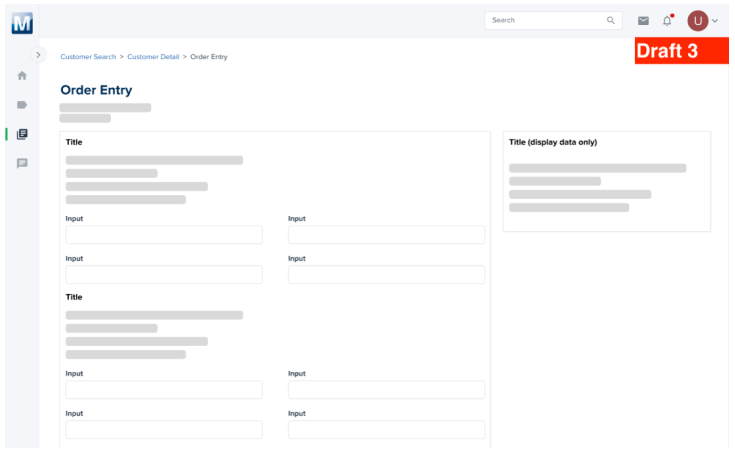Navigate to the Customer Search breadcrumb
The image size is (735, 453).
coord(88,57)
